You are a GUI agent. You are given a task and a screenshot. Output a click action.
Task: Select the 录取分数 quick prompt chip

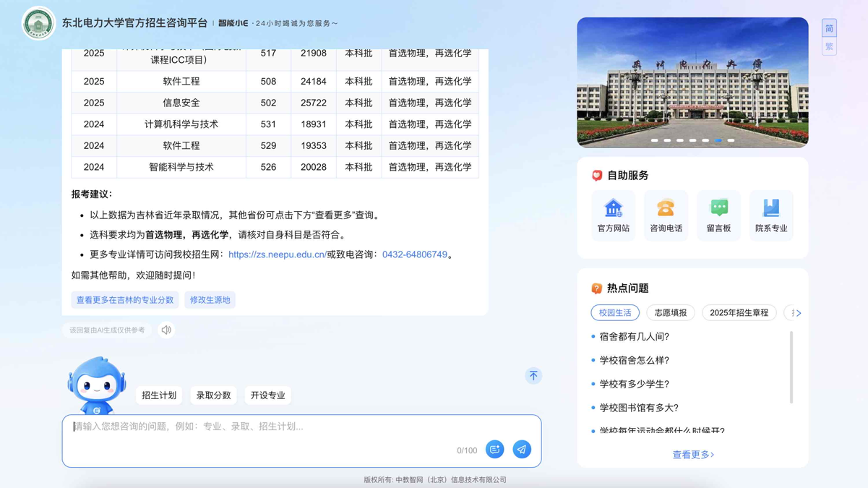(x=213, y=395)
